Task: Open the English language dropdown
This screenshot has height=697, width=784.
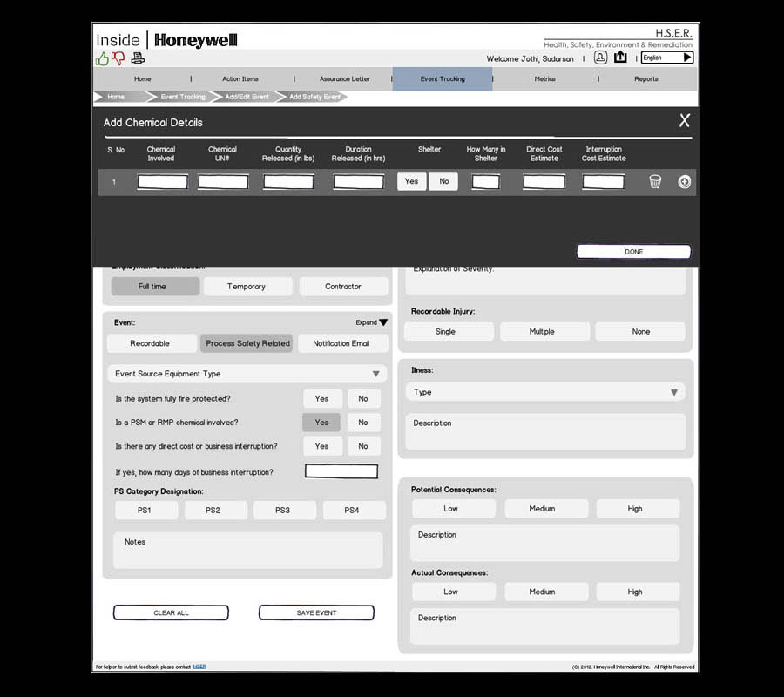Action: click(x=666, y=58)
